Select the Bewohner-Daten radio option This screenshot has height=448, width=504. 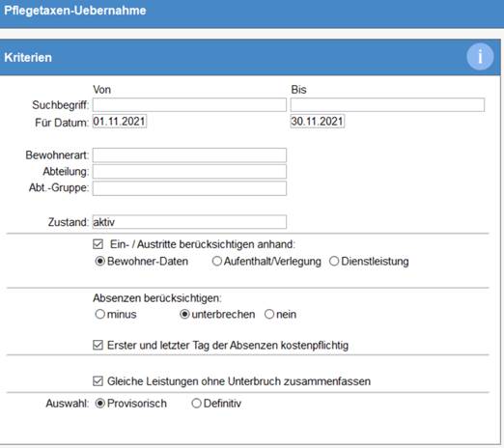click(x=100, y=261)
